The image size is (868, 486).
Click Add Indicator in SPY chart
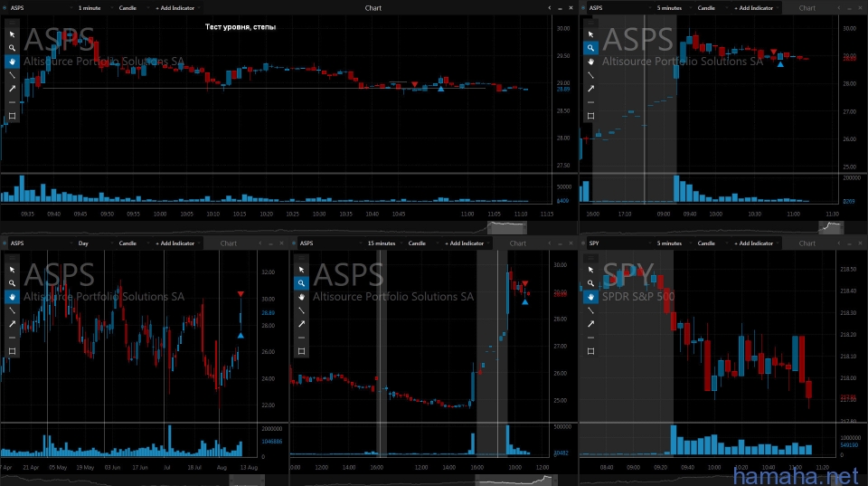(755, 243)
